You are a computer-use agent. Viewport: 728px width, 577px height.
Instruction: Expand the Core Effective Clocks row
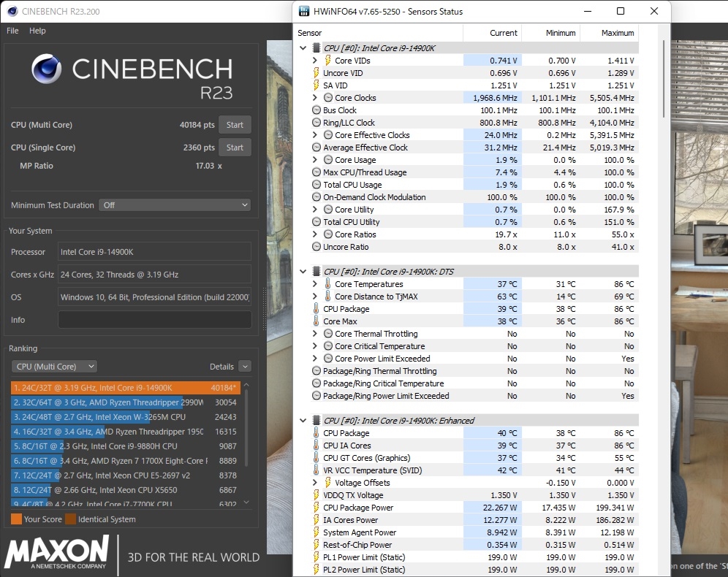315,135
